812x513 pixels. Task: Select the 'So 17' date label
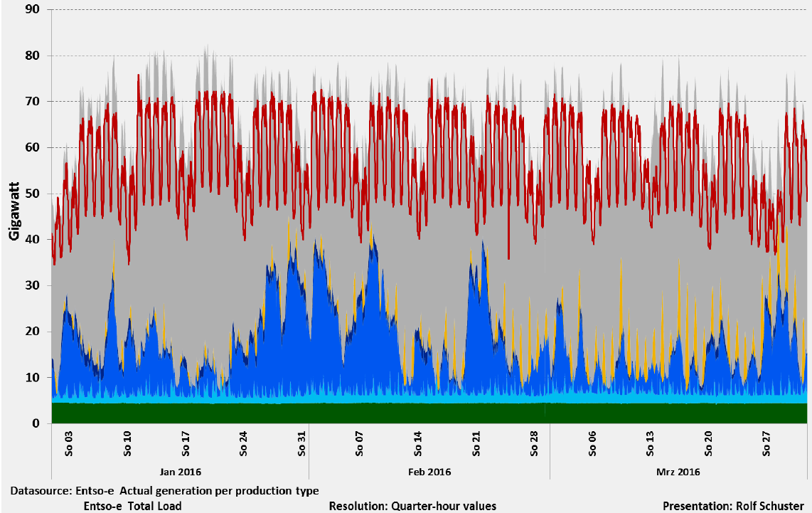tap(186, 443)
